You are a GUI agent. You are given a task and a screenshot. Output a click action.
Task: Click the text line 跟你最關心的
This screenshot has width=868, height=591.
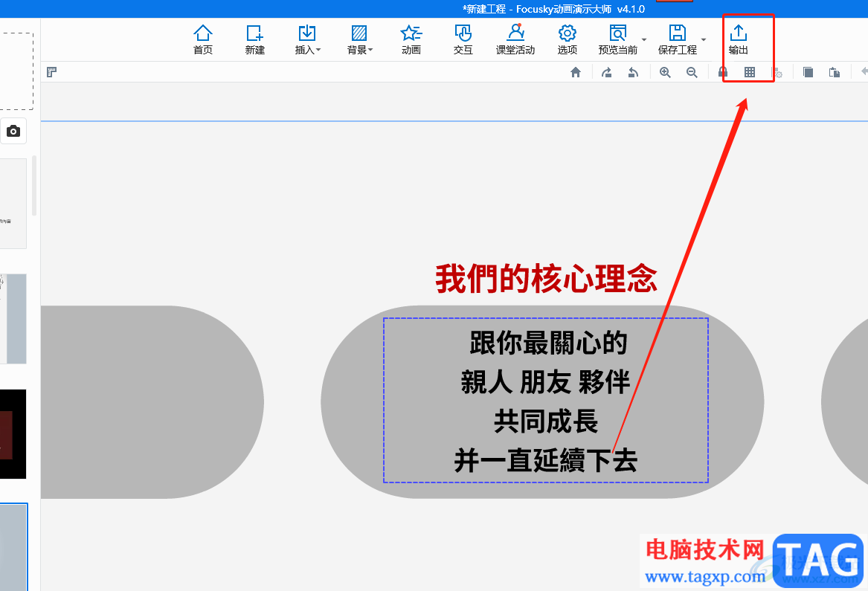click(548, 343)
